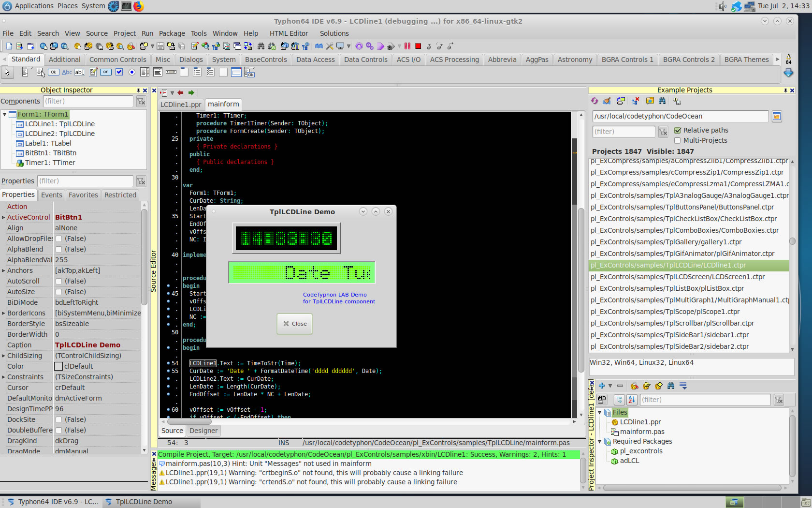
Task: Click the Properties filter input field
Action: click(85, 181)
